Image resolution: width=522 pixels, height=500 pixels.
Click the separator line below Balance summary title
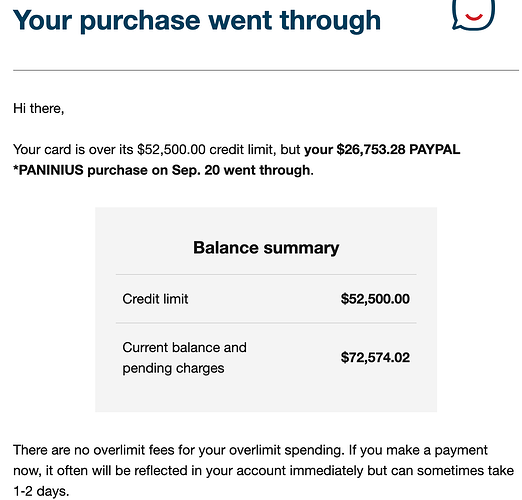pos(266,275)
